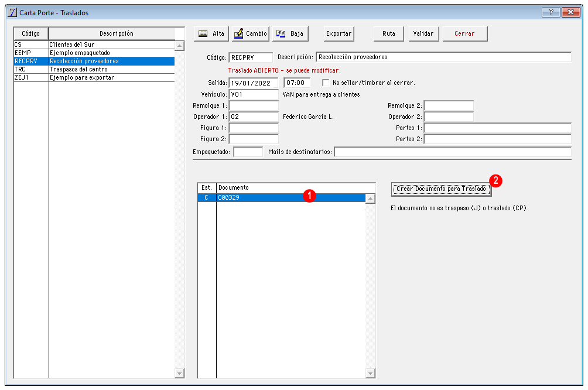Click the help question mark title bar button
Screen dimensions: 588x390
pos(551,12)
